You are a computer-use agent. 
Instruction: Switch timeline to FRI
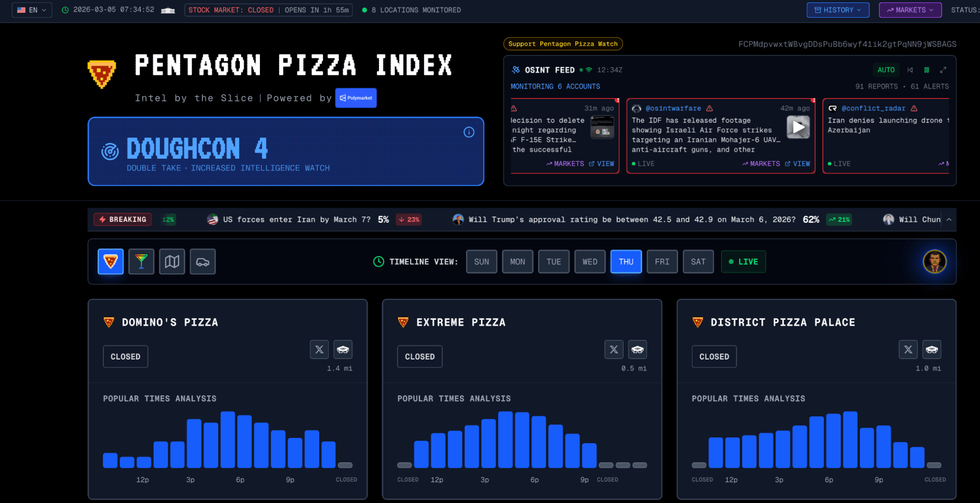point(662,262)
